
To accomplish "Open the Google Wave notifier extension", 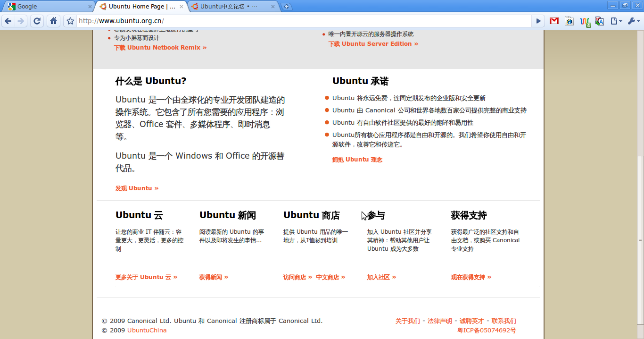I will tap(585, 21).
